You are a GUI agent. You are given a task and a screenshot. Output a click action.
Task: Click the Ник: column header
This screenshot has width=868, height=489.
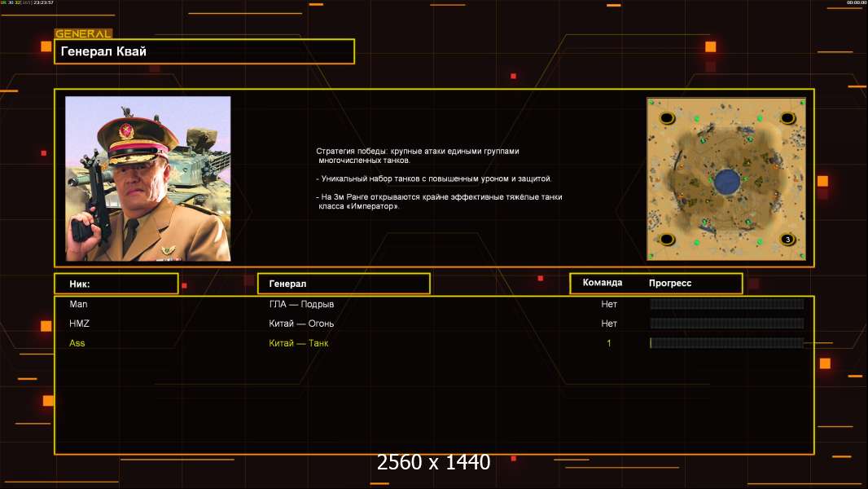pyautogui.click(x=116, y=284)
